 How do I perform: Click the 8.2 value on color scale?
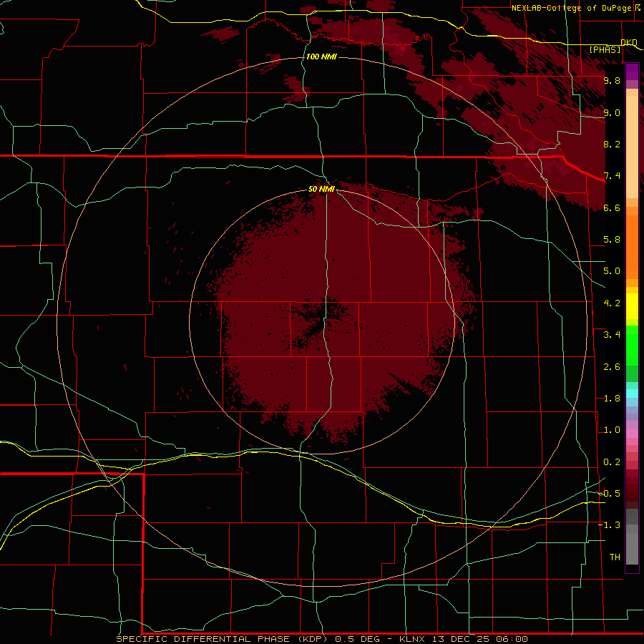click(x=612, y=145)
